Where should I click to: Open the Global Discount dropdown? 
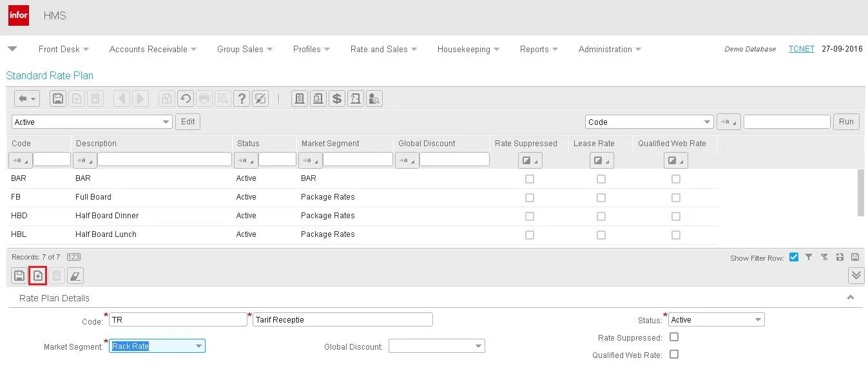tap(478, 346)
